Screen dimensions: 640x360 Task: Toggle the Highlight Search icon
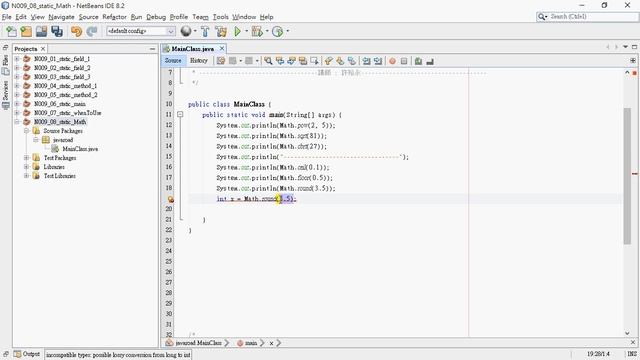[x=302, y=61]
